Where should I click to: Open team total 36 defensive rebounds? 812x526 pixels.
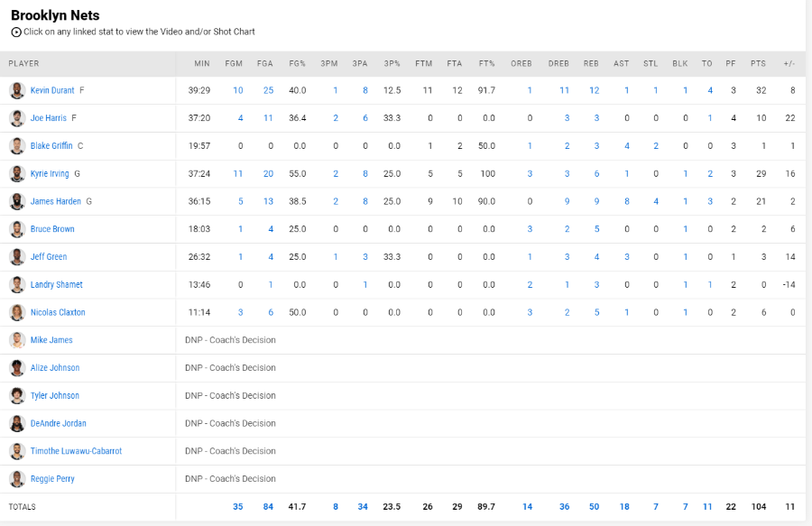565,507
